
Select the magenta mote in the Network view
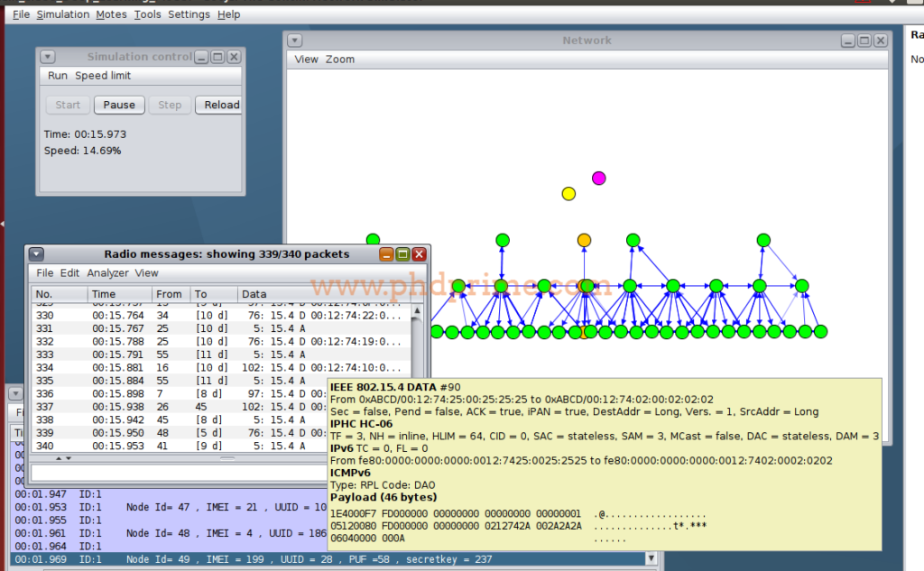click(x=598, y=178)
